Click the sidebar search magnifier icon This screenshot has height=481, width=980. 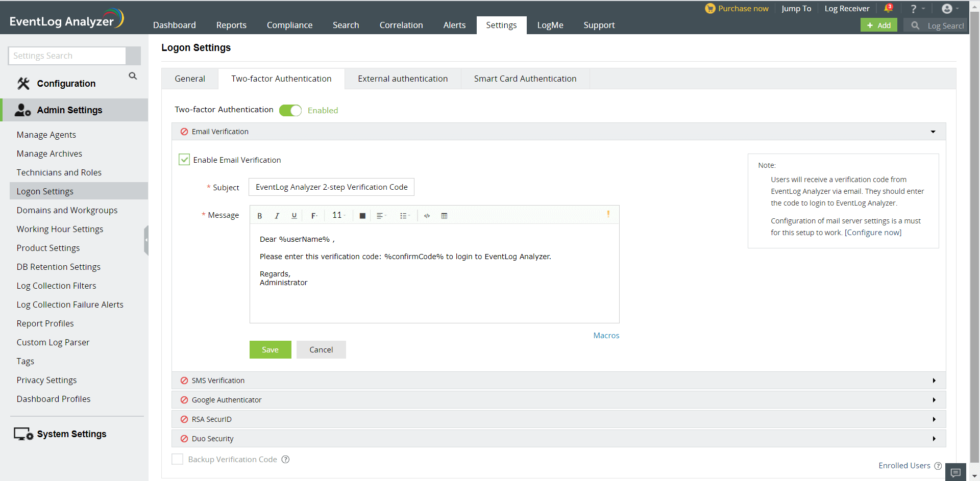[133, 76]
